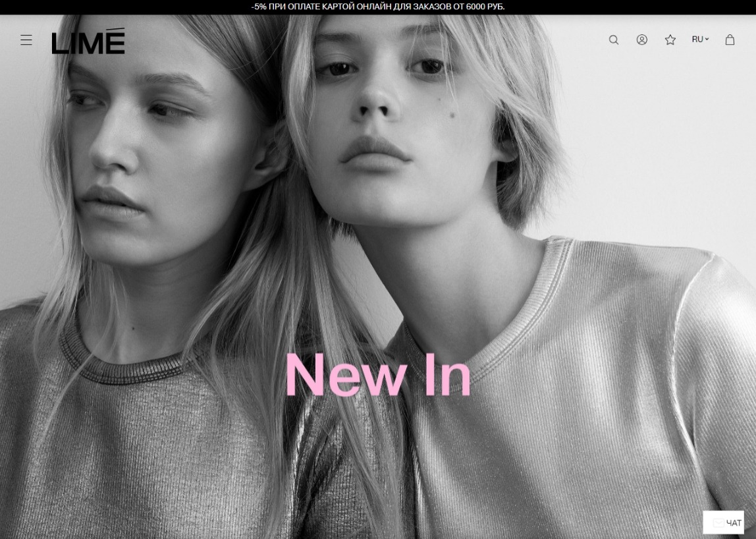Open the user account profile icon
Image resolution: width=756 pixels, height=539 pixels.
tap(641, 40)
